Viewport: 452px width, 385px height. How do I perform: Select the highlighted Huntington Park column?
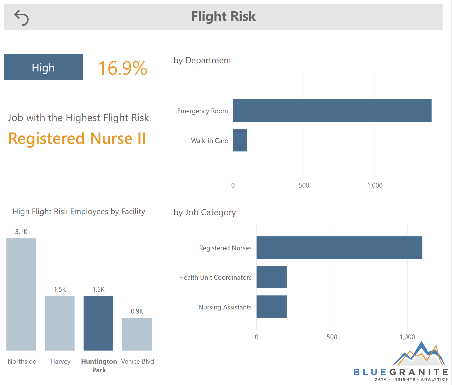pos(98,323)
